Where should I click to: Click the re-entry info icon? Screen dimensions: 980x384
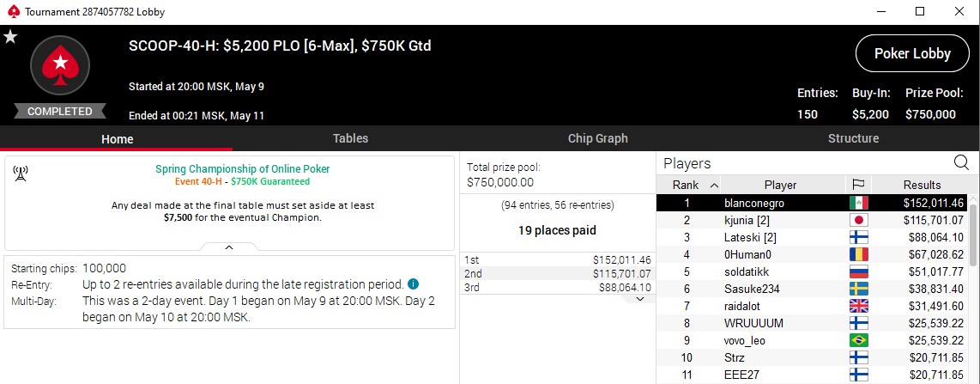click(413, 284)
